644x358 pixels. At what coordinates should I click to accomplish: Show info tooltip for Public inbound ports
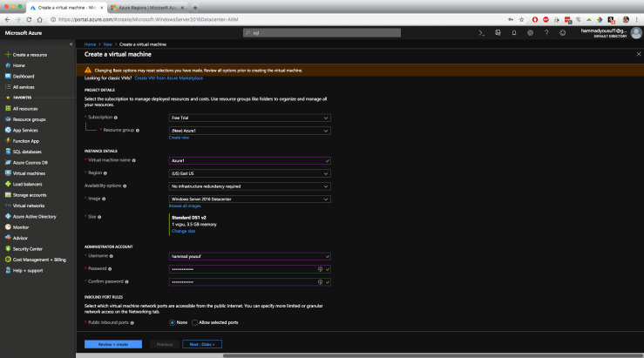132,322
